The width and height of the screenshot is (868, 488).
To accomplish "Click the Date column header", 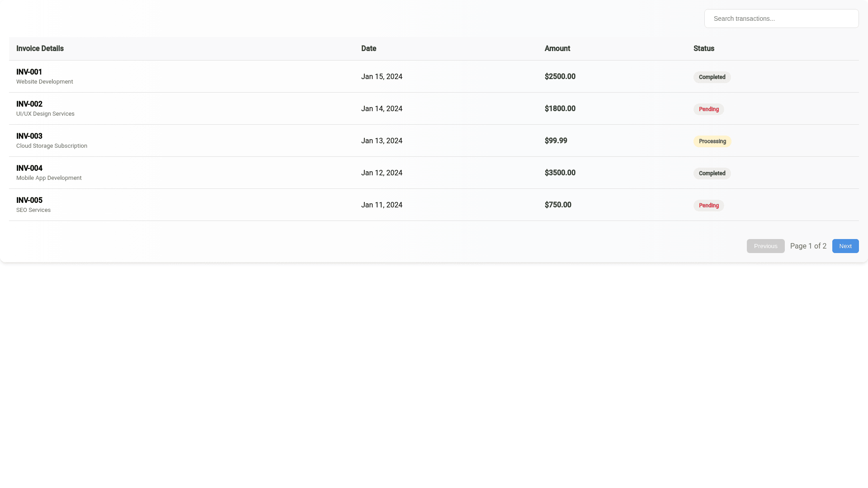I will tap(368, 49).
